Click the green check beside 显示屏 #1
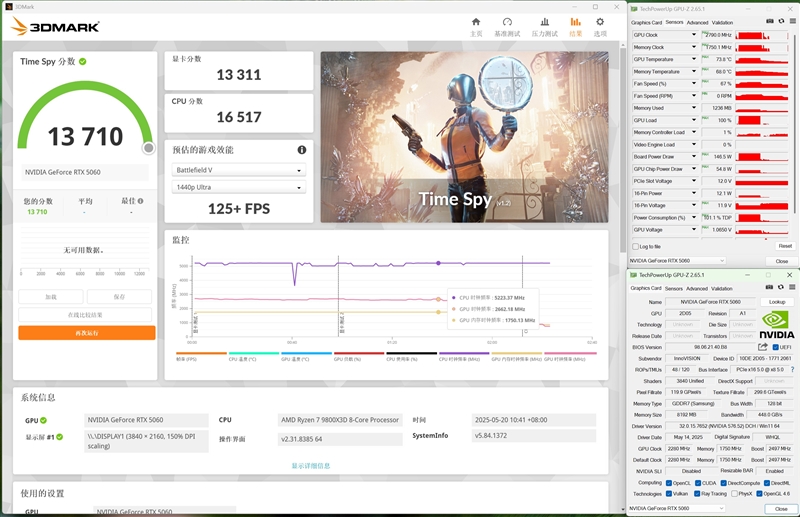This screenshot has width=800, height=517. coord(60,437)
